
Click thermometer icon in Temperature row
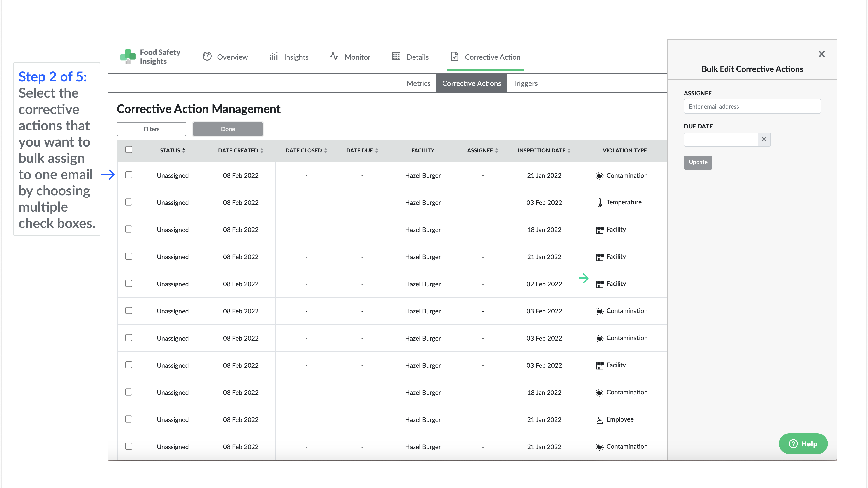pos(600,203)
